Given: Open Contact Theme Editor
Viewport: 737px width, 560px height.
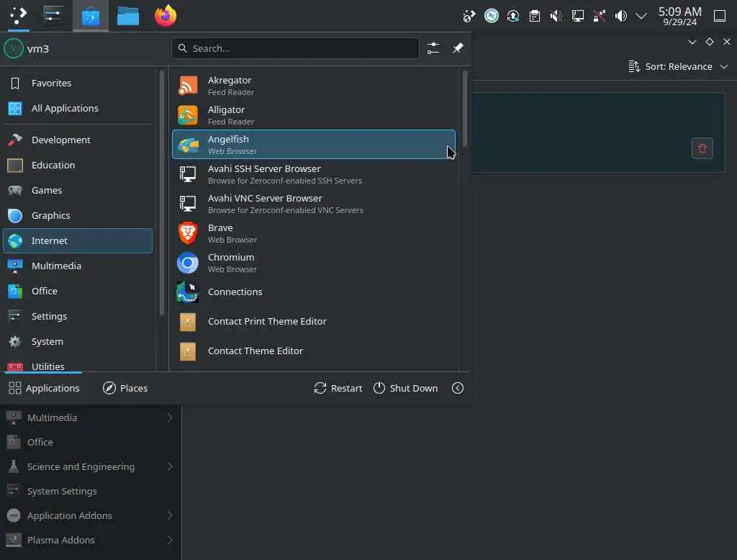Looking at the screenshot, I should [314, 351].
